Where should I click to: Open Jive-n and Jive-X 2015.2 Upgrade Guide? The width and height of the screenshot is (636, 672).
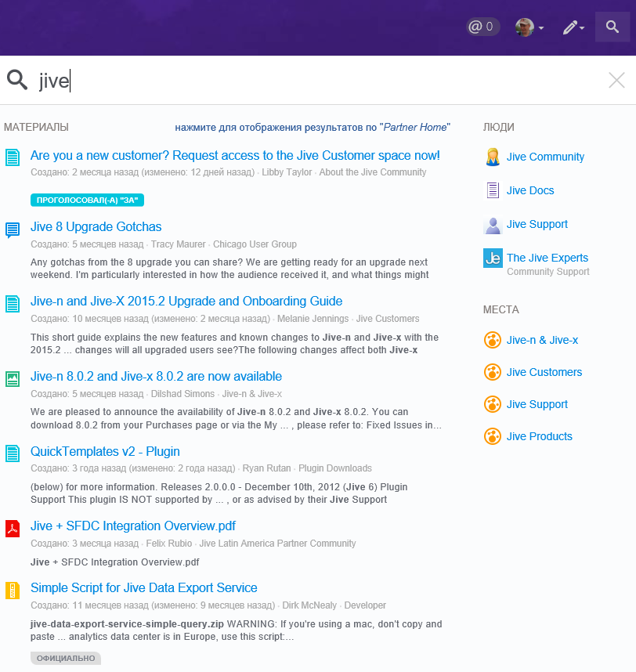[x=186, y=302]
